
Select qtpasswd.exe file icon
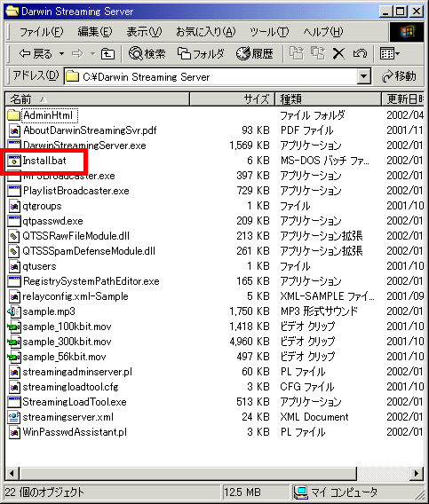13,221
